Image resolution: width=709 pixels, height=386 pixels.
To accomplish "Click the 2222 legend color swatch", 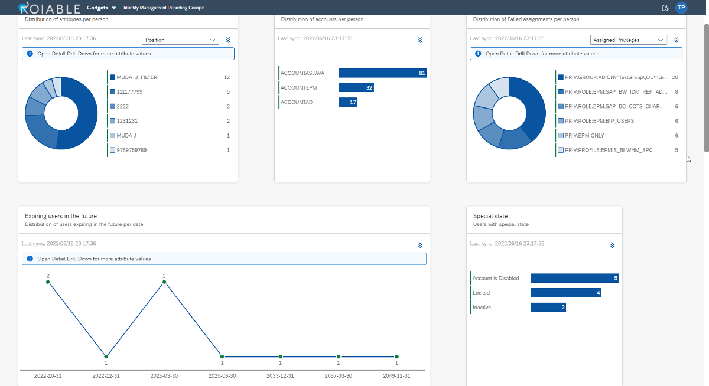I will (x=113, y=106).
